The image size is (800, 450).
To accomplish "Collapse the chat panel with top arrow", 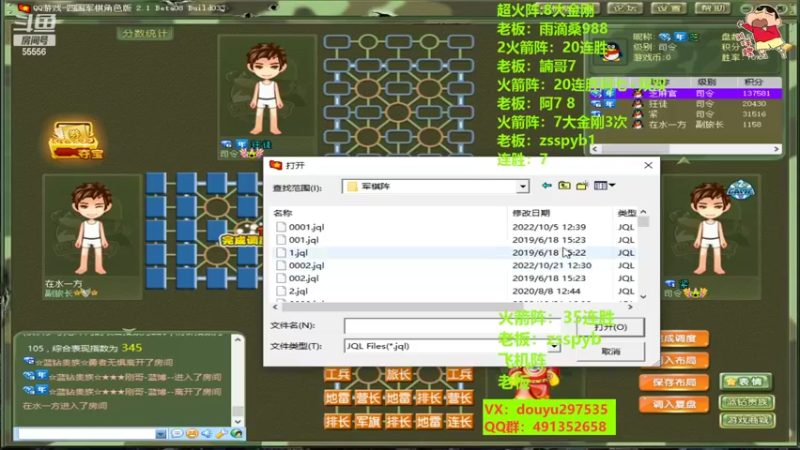I will tap(129, 330).
